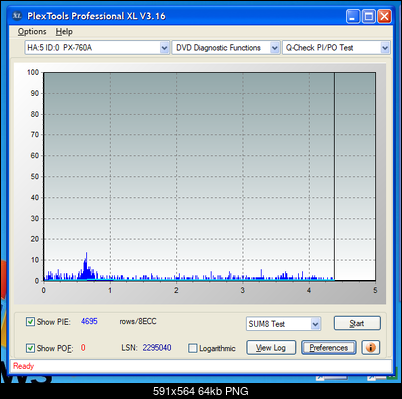The image size is (402, 399).
Task: Expand the SUM8 Test dropdown
Action: [284, 324]
